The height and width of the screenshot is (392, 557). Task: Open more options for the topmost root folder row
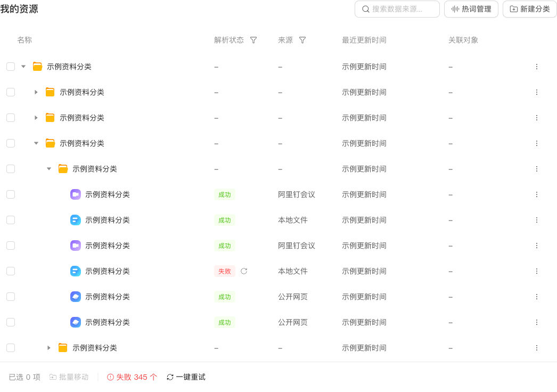pos(536,67)
